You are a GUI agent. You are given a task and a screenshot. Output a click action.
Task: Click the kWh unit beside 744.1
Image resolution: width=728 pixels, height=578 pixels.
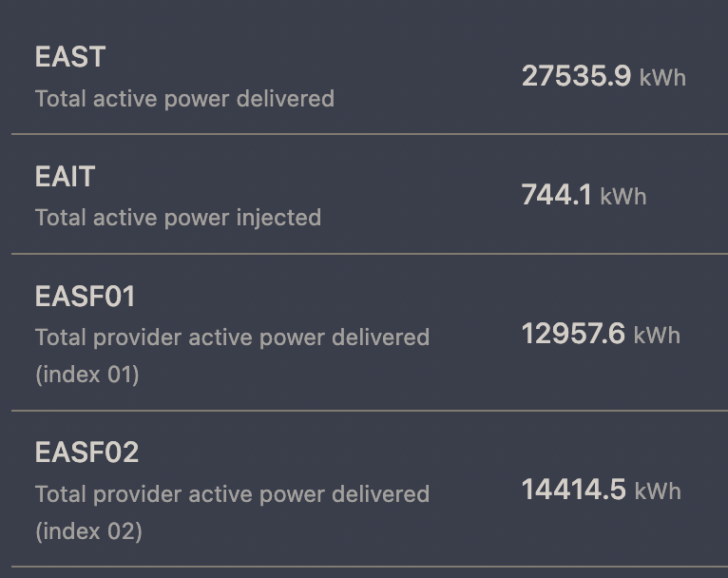623,197
